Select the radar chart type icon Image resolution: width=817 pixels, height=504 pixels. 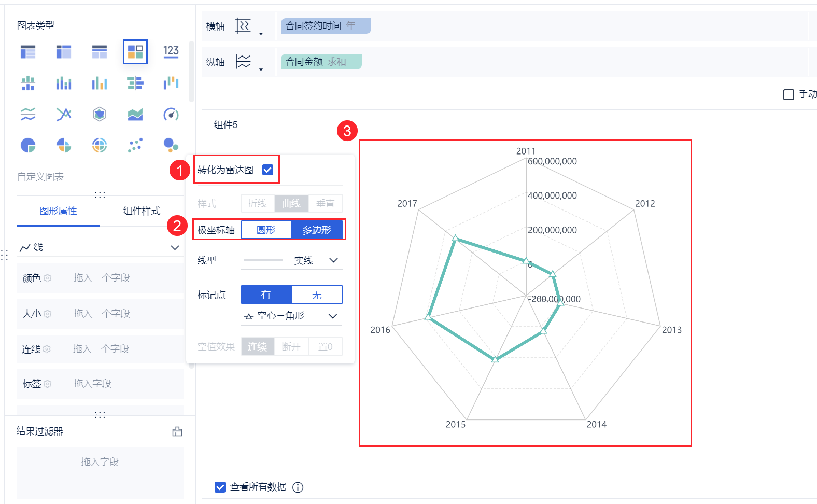click(x=100, y=114)
